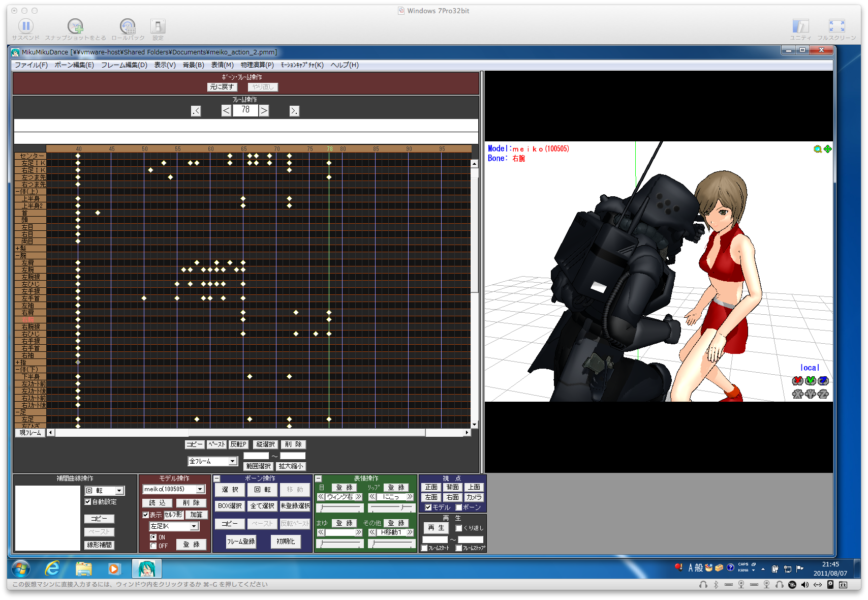Open the meiko(100505) model dropdown
Image resolution: width=868 pixels, height=600 pixels.
point(200,489)
